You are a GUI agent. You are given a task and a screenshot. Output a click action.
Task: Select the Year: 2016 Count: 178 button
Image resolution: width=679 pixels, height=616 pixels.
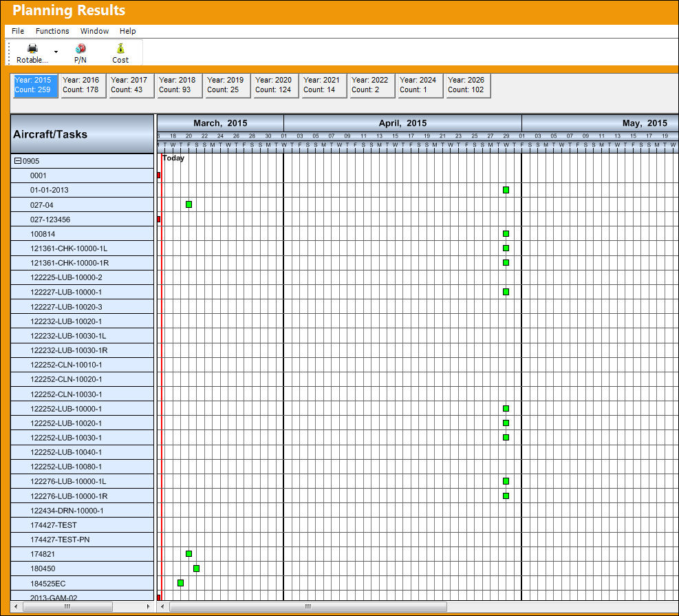83,85
